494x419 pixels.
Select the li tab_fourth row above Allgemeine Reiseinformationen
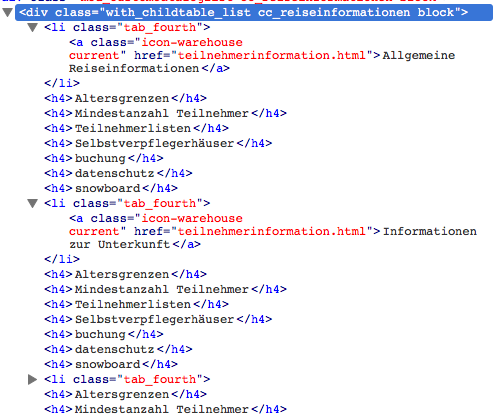127,27
